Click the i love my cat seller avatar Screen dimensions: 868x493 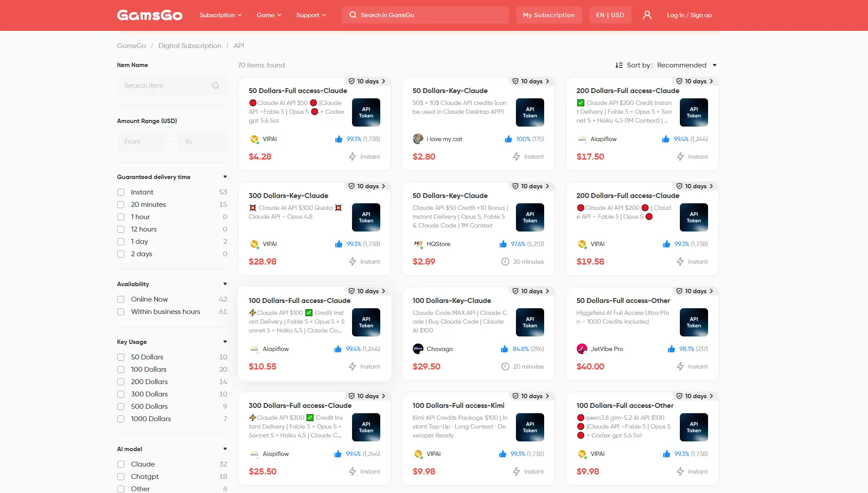coord(418,139)
